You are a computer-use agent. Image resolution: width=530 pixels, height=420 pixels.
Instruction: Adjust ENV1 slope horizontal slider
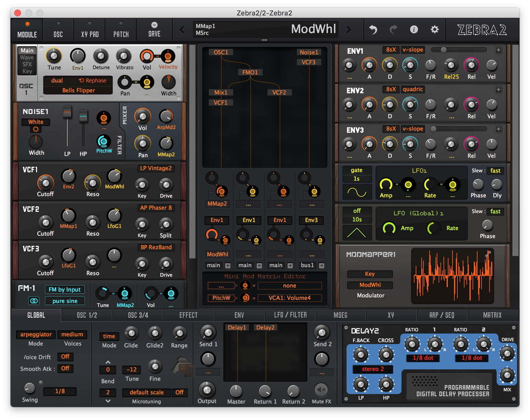coord(459,50)
